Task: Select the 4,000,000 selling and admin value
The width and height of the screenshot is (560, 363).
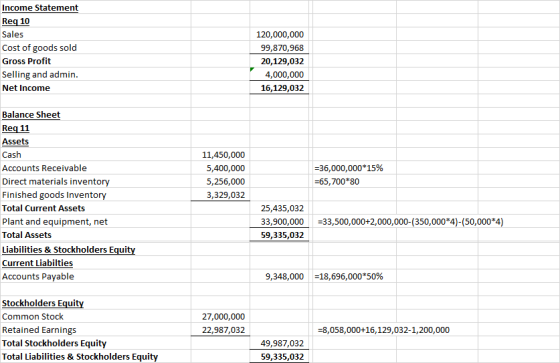Action: coord(284,75)
